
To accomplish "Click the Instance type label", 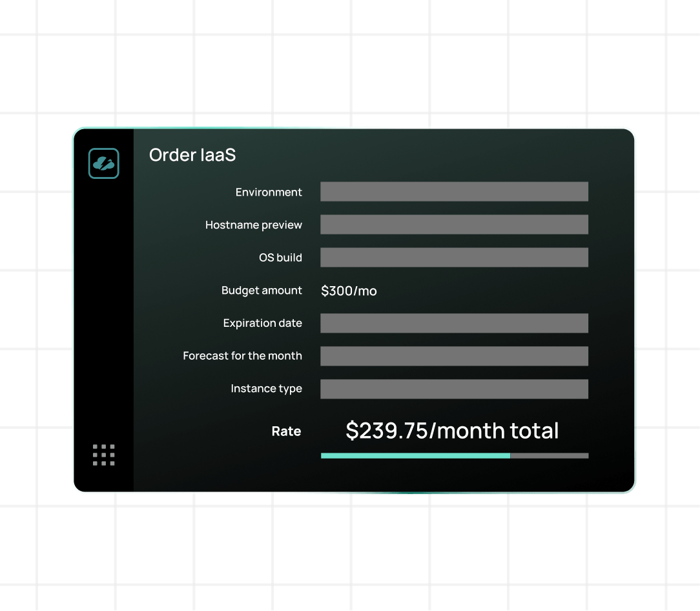I will pos(267,389).
